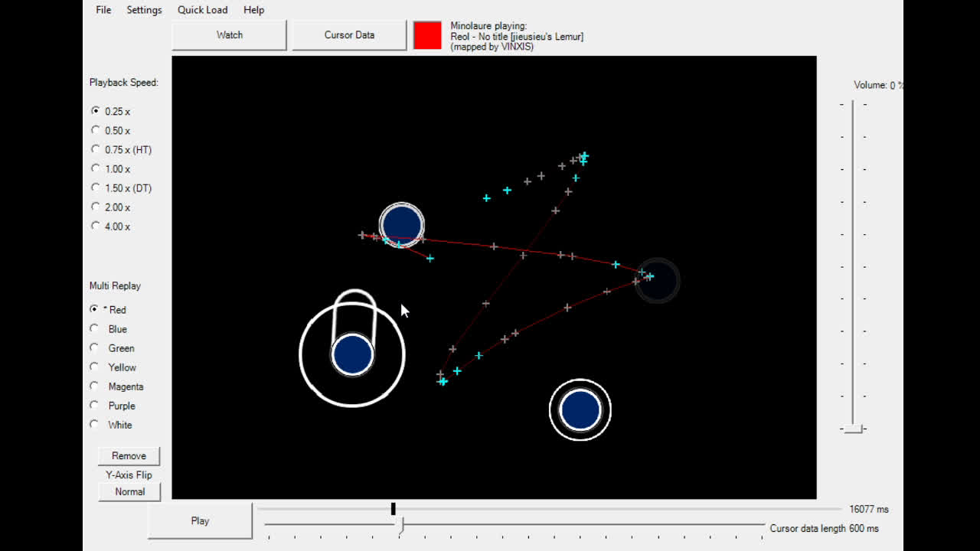This screenshot has width=980, height=551.
Task: Select the Blue multi replay option
Action: [95, 329]
